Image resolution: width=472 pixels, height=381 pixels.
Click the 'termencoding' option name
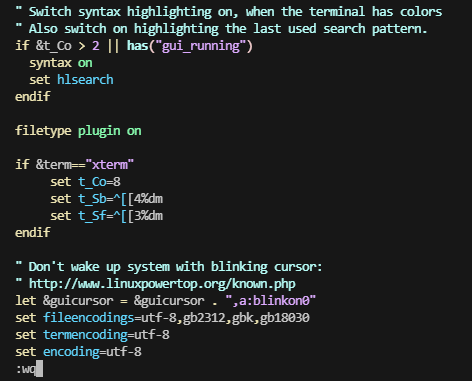click(x=85, y=335)
